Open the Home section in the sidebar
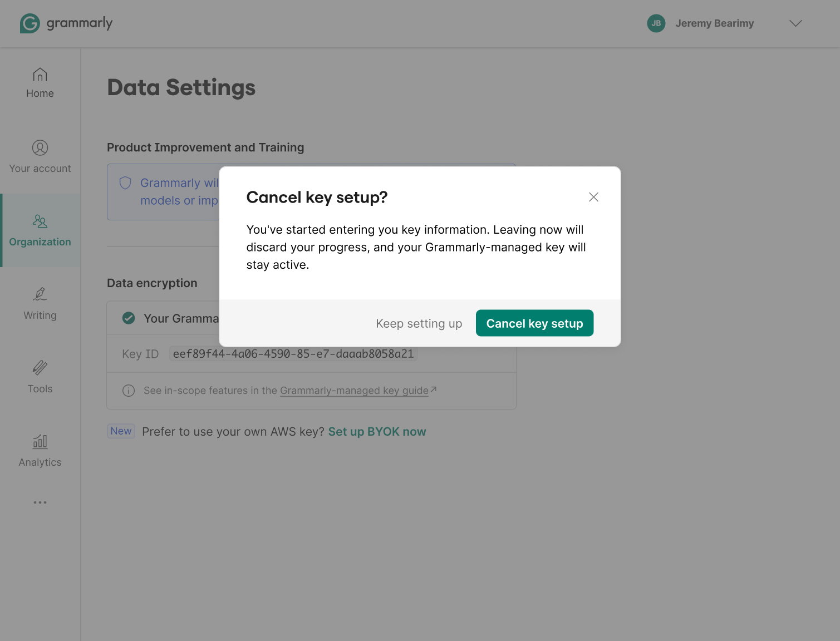This screenshot has height=641, width=840. (40, 82)
